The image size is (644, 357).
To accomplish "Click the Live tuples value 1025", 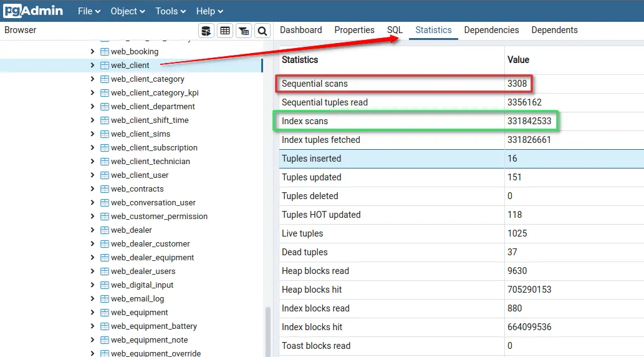I will [x=517, y=233].
